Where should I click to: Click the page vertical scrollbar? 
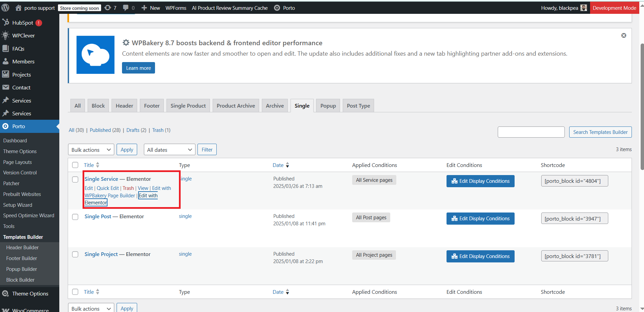tap(642, 106)
